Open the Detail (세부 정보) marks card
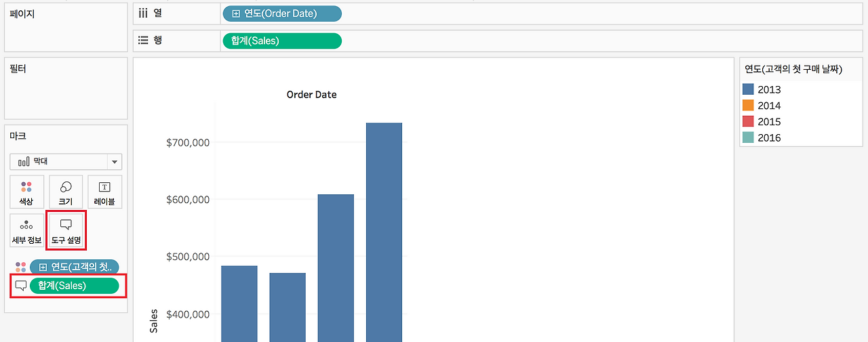 tap(26, 230)
